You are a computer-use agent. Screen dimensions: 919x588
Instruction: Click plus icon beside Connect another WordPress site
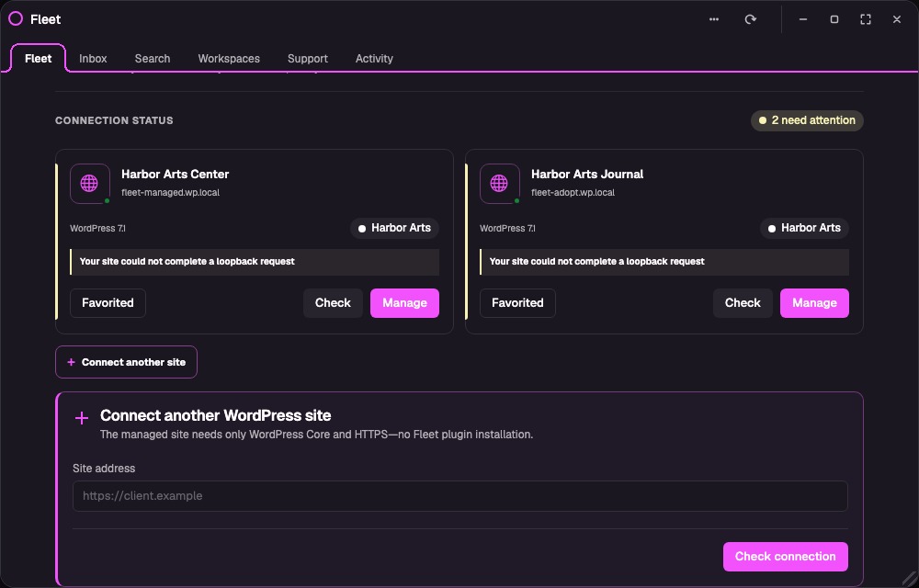coord(82,418)
